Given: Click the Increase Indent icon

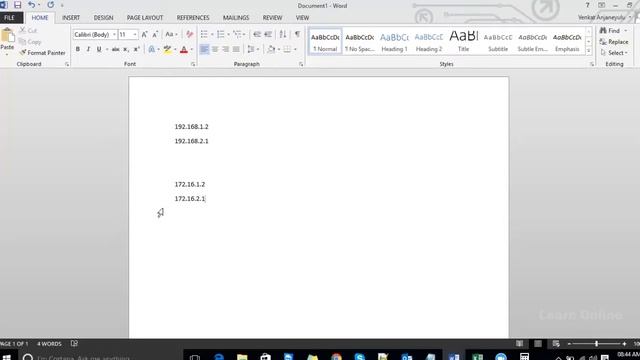Looking at the screenshot, I should 268,35.
